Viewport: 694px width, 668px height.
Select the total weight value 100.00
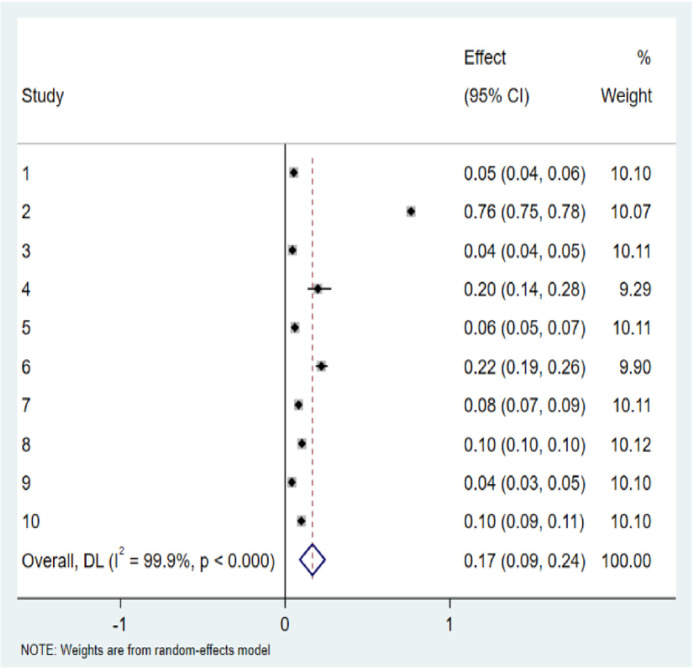627,561
